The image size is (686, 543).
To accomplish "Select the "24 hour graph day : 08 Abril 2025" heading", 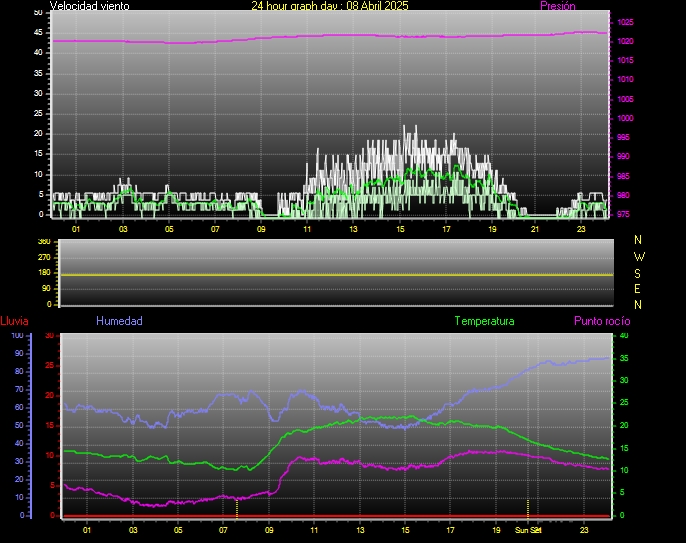I will (x=329, y=5).
